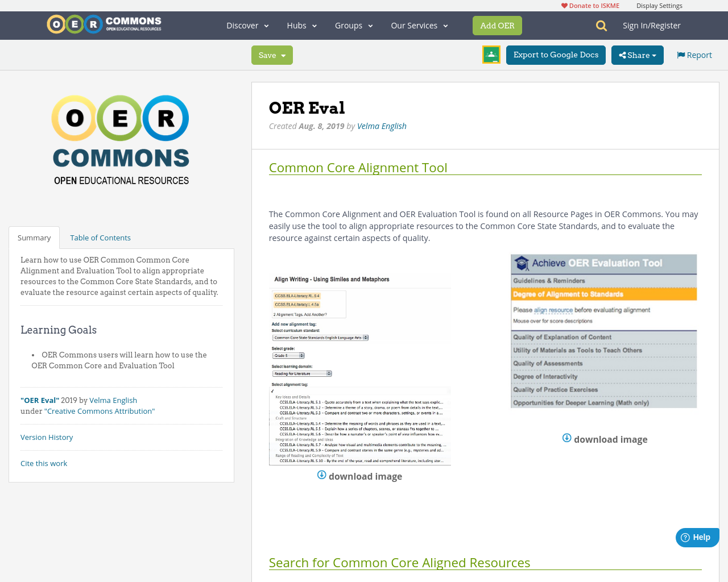The image size is (728, 582).
Task: Open the Discover menu
Action: (247, 25)
